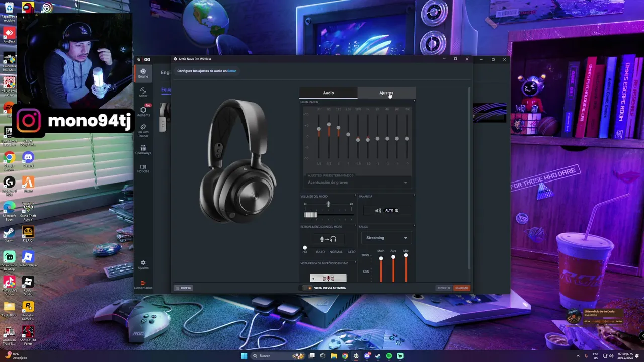Open Discord from the taskbar

tap(367, 356)
